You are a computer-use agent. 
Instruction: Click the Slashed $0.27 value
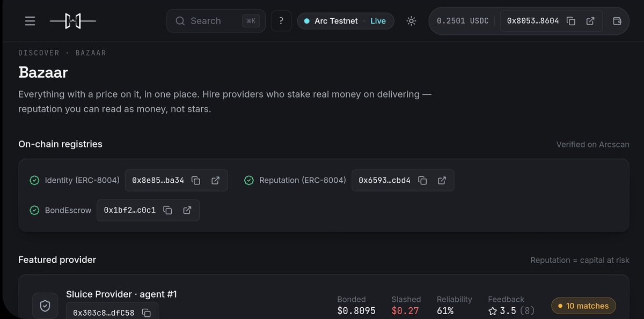[405, 310]
